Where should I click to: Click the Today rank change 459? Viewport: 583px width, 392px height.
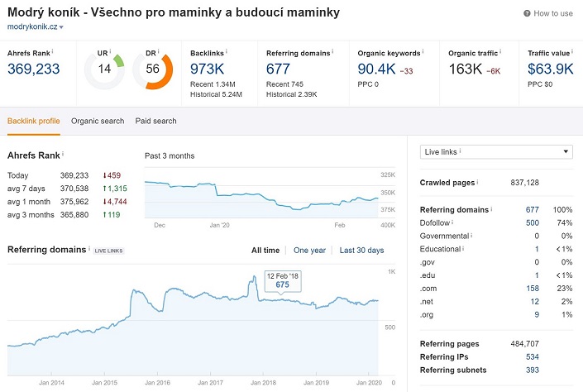tap(112, 175)
